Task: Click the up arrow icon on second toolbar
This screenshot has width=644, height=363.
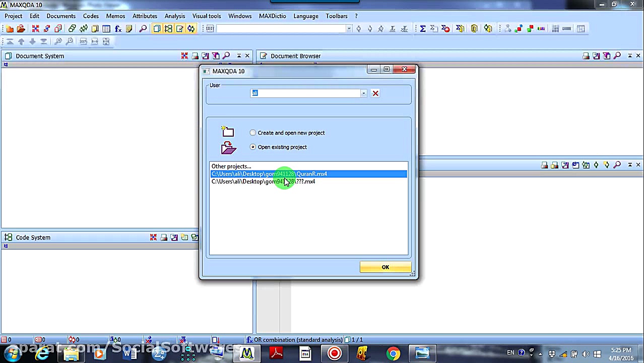Action: pos(21,41)
